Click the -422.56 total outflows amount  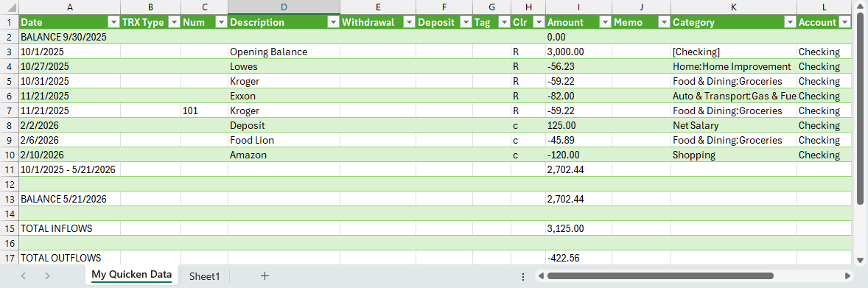click(578, 258)
